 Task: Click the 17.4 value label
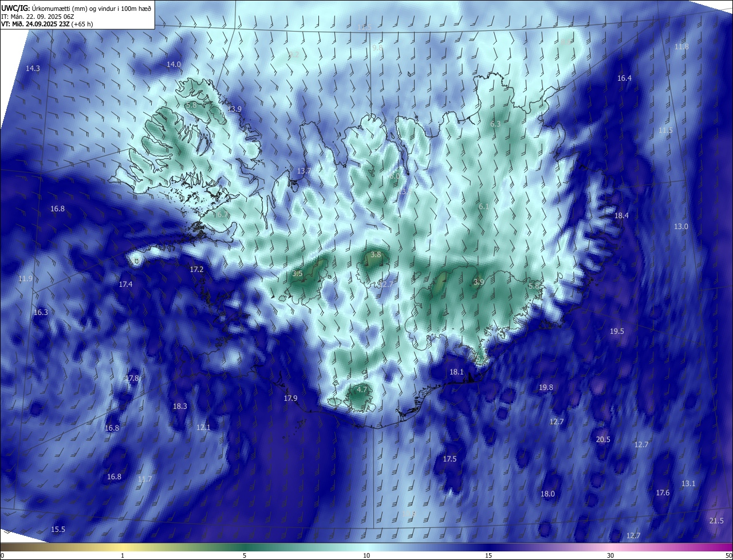coord(125,284)
